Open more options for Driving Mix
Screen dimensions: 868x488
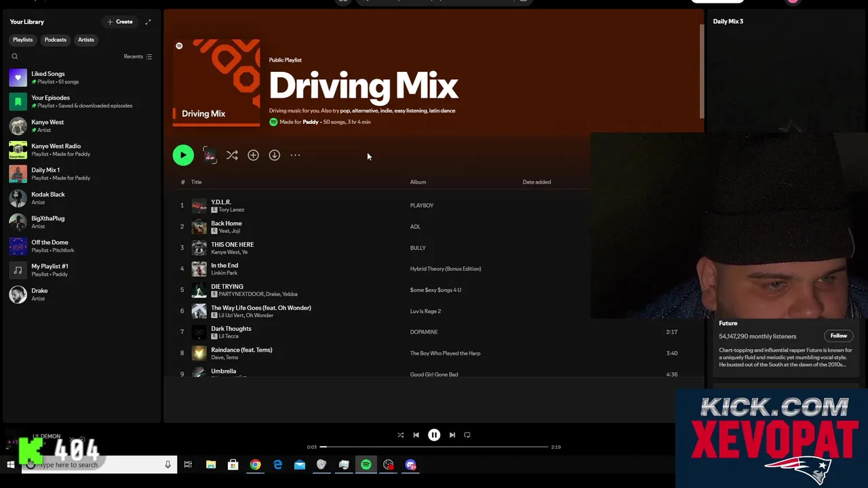point(296,155)
